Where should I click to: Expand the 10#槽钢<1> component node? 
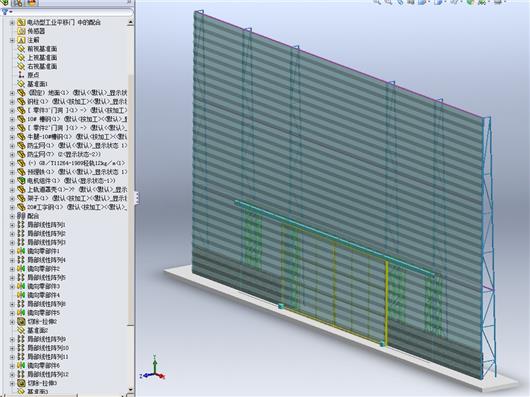pos(12,119)
